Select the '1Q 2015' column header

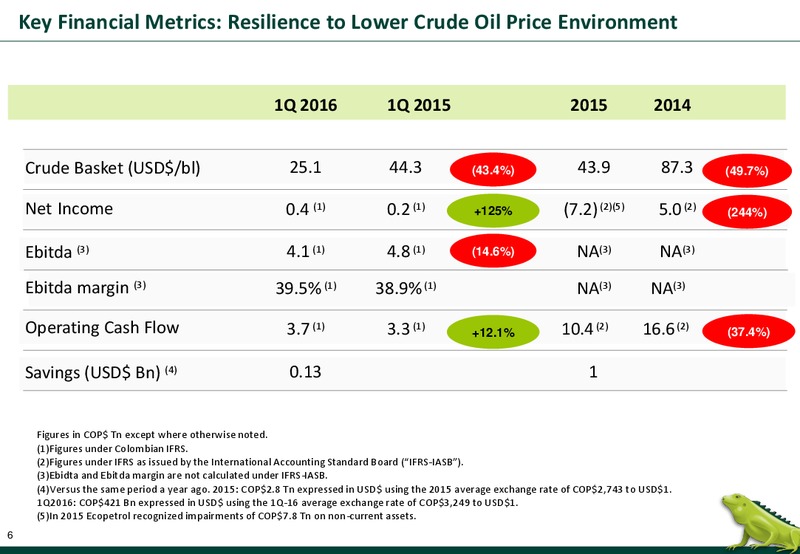419,105
